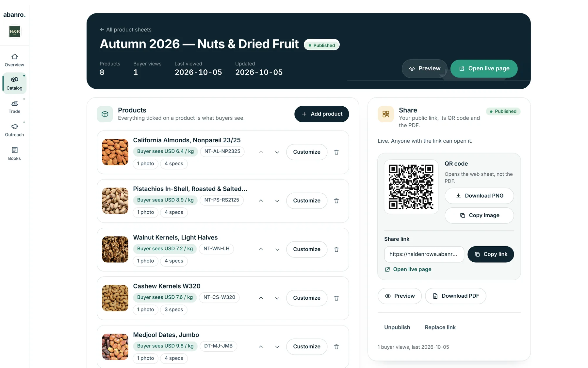Click Preview in the Share panel
Image resolution: width=588 pixels, height=368 pixels.
[400, 296]
